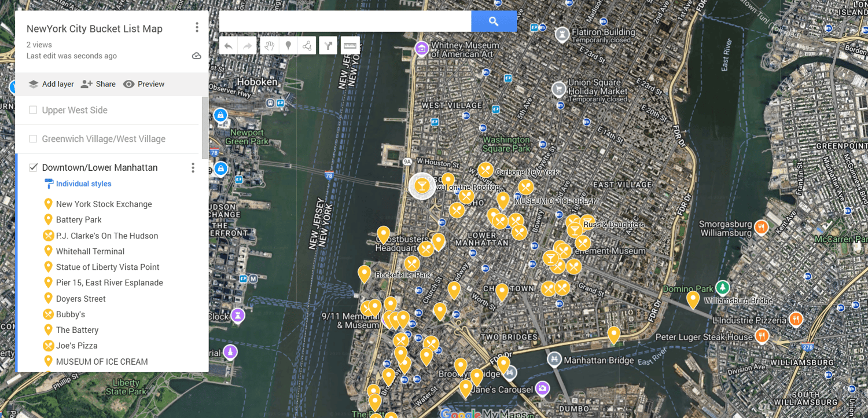This screenshot has width=868, height=418.
Task: Open map Preview
Action: [x=144, y=84]
